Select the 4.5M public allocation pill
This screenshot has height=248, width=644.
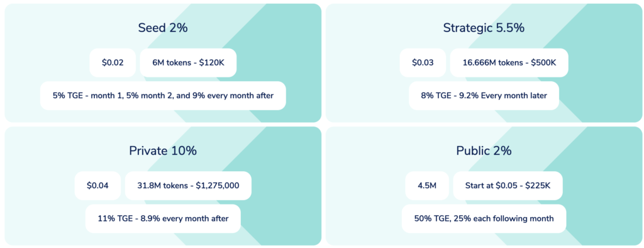[x=427, y=186]
